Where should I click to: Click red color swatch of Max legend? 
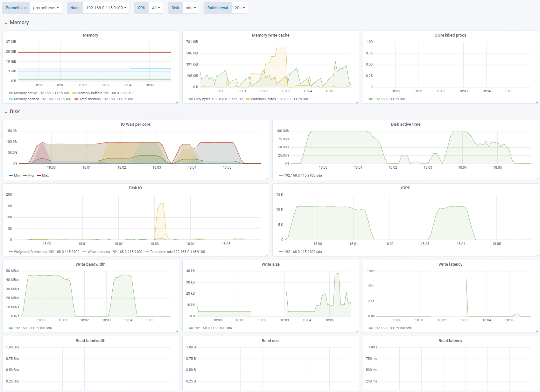pos(39,175)
